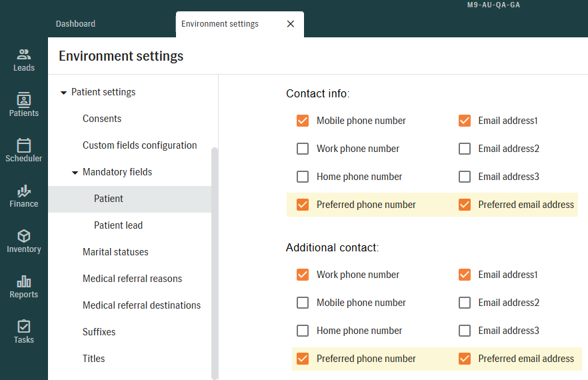Check Email address2 under Additional contact

[x=465, y=303]
